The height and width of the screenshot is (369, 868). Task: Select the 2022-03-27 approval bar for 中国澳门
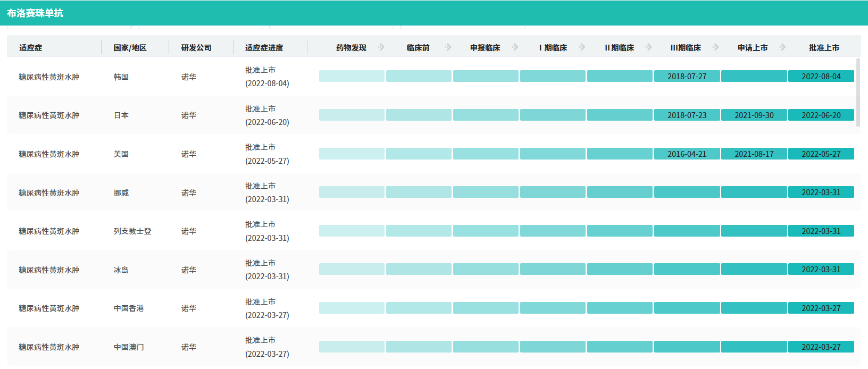(821, 347)
